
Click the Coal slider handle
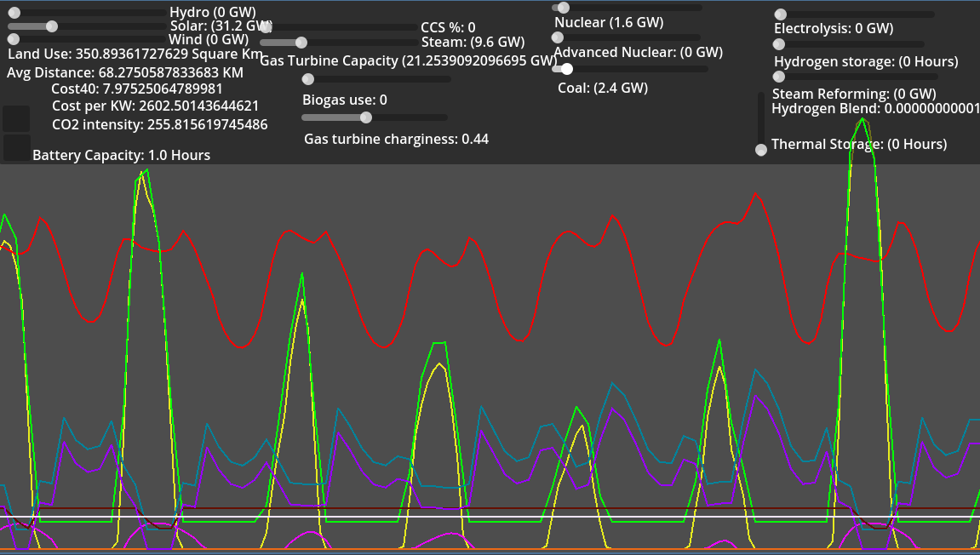coord(567,69)
